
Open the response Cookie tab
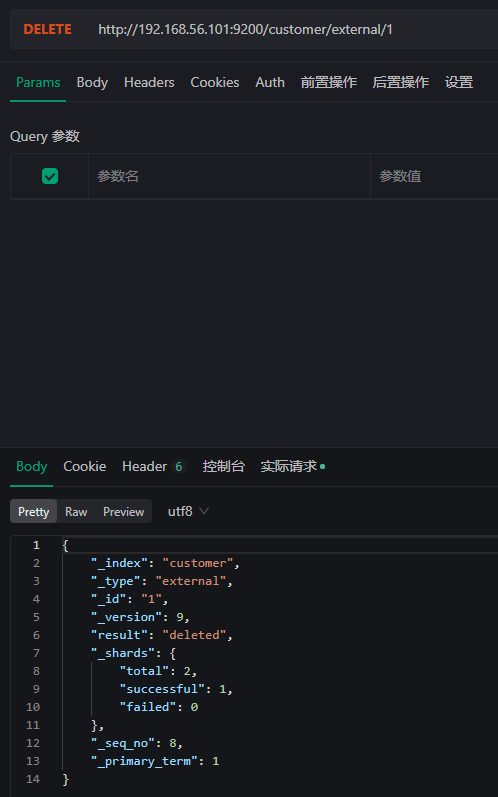click(84, 466)
